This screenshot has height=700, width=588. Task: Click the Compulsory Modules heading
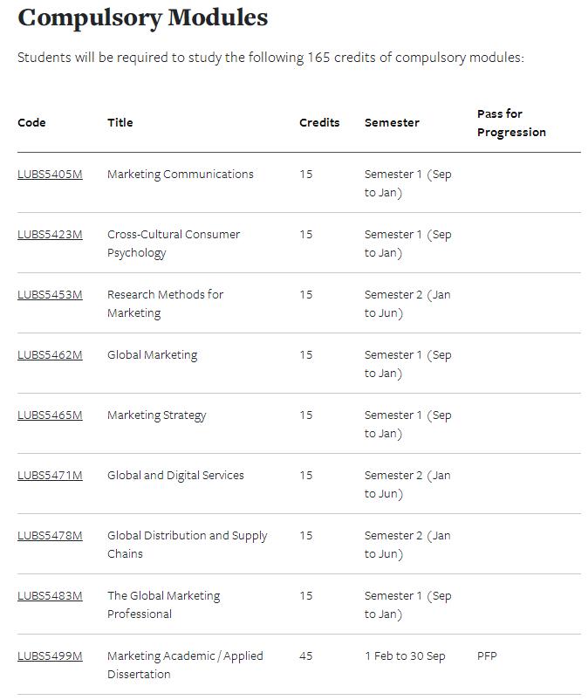(x=143, y=18)
